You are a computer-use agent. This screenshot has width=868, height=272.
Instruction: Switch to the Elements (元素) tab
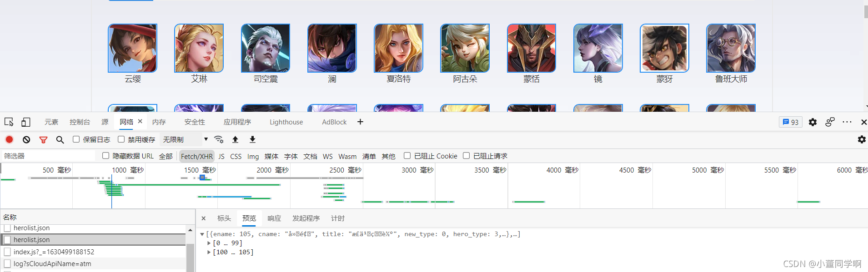point(51,122)
